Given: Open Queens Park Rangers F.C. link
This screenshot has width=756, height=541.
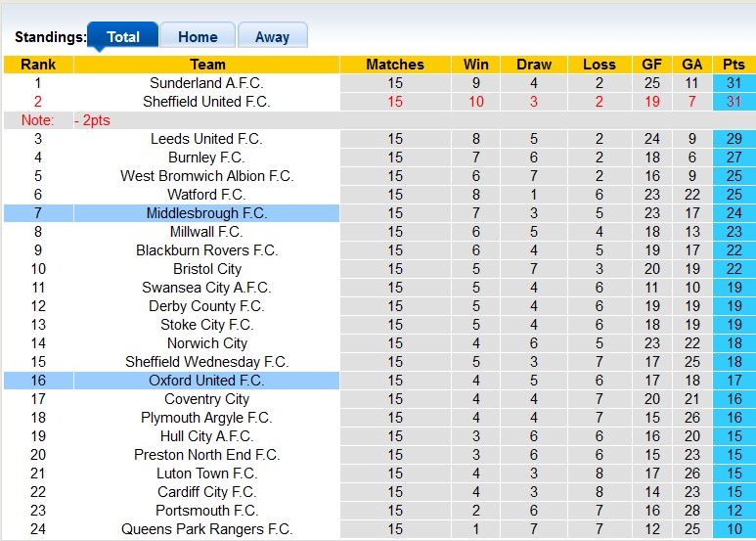Looking at the screenshot, I should tap(206, 529).
